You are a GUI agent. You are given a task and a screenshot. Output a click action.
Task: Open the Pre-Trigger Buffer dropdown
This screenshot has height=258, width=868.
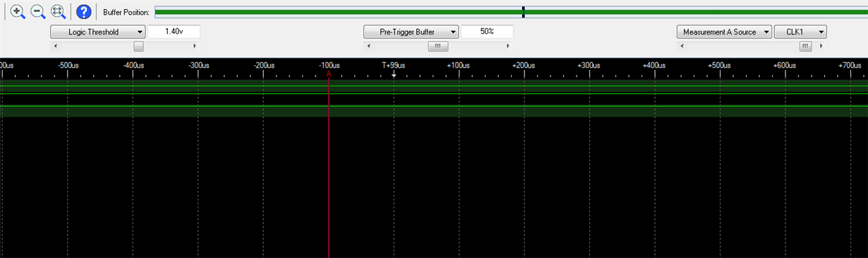tap(411, 32)
